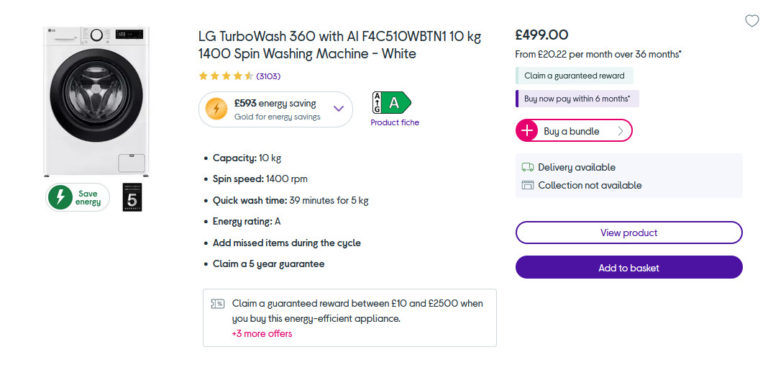The height and width of the screenshot is (365, 768).
Task: Click the 5 year guarantee badge
Action: [132, 197]
